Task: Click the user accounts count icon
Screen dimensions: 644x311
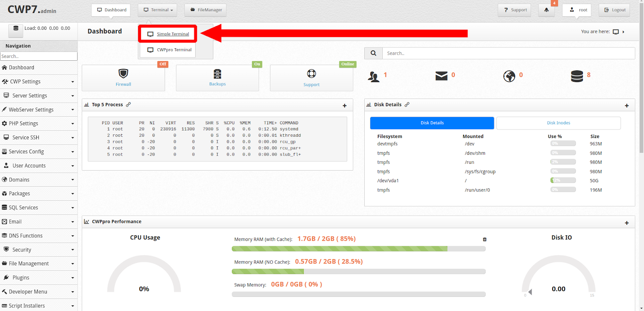Action: 374,76
